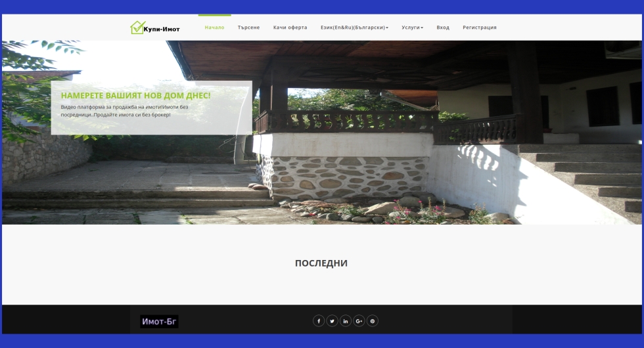Click the Намерете вашият нов дом днес heading
The width and height of the screenshot is (644, 348).
point(135,95)
